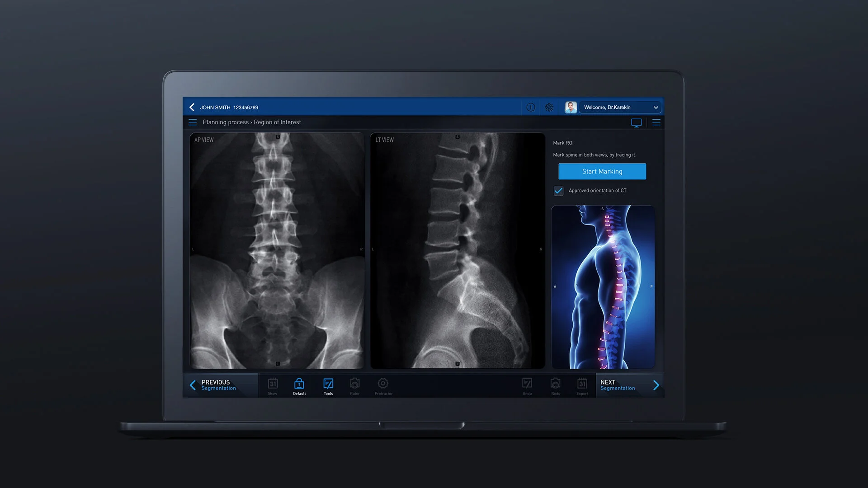Click Planning process breadcrumb
868x488 pixels.
click(x=225, y=122)
